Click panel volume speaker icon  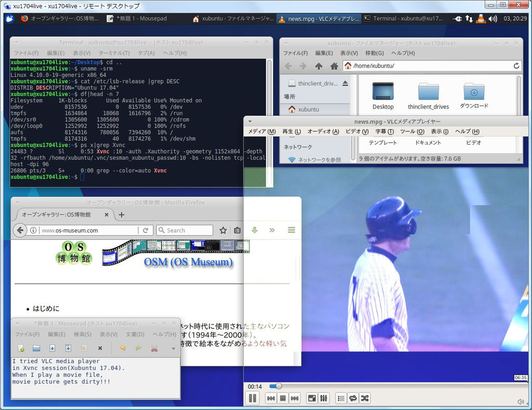pyautogui.click(x=493, y=19)
